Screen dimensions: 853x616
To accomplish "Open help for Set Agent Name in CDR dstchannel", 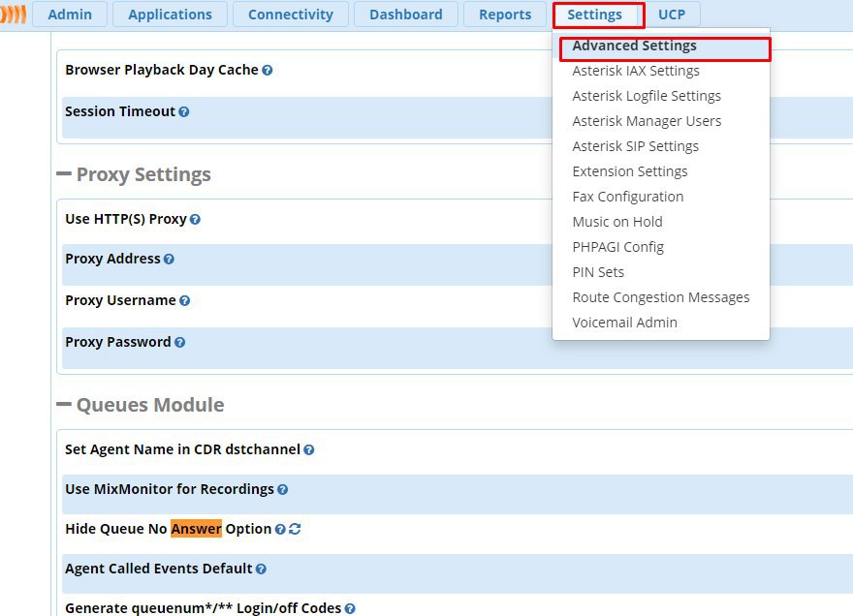I will pyautogui.click(x=309, y=449).
